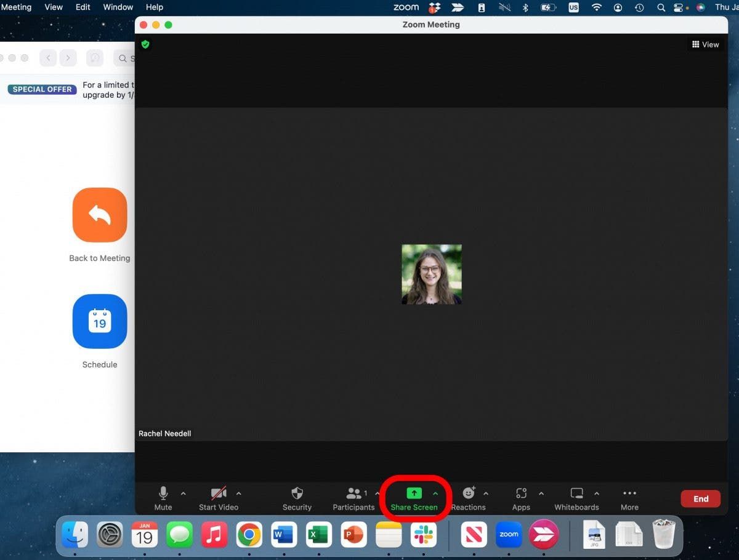The image size is (739, 560).
Task: Click the search field in Zoom home window
Action: click(124, 58)
